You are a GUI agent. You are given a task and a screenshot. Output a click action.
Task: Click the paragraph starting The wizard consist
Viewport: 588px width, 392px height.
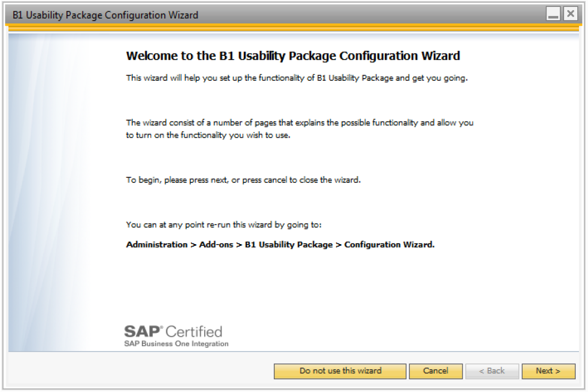tap(300, 129)
